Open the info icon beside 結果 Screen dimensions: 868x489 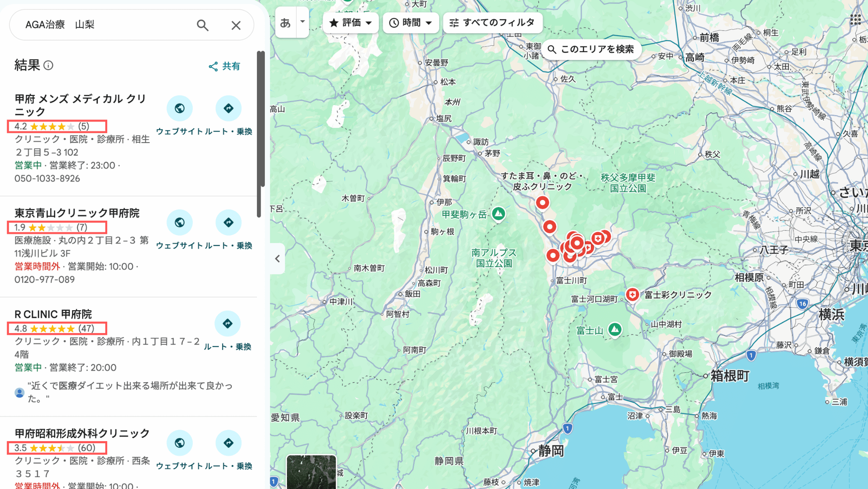(x=49, y=65)
